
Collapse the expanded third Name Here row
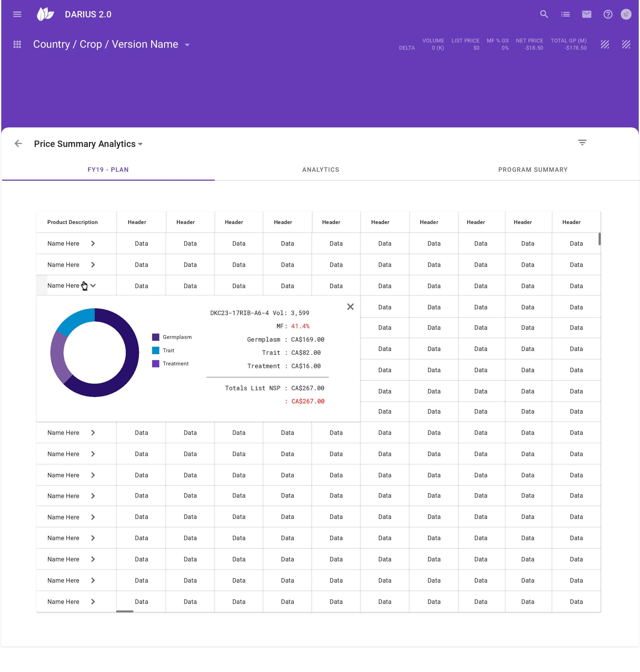click(x=93, y=286)
